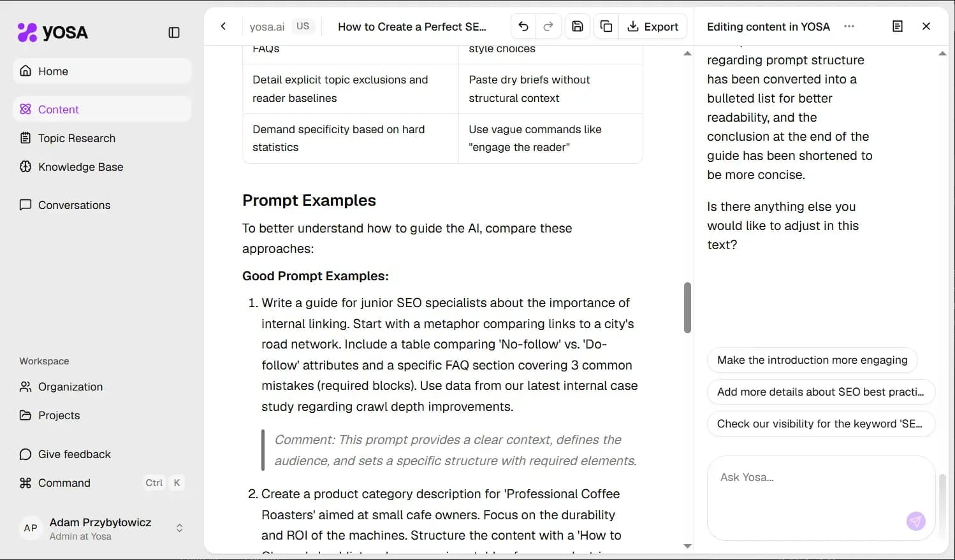955x560 pixels.
Task: Undo the last edit
Action: pyautogui.click(x=523, y=26)
